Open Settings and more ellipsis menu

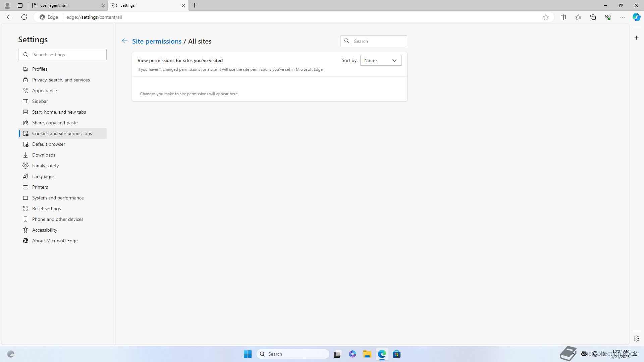(622, 17)
